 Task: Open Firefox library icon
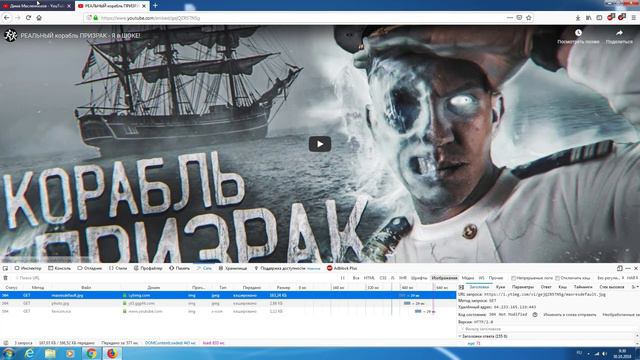coord(589,18)
